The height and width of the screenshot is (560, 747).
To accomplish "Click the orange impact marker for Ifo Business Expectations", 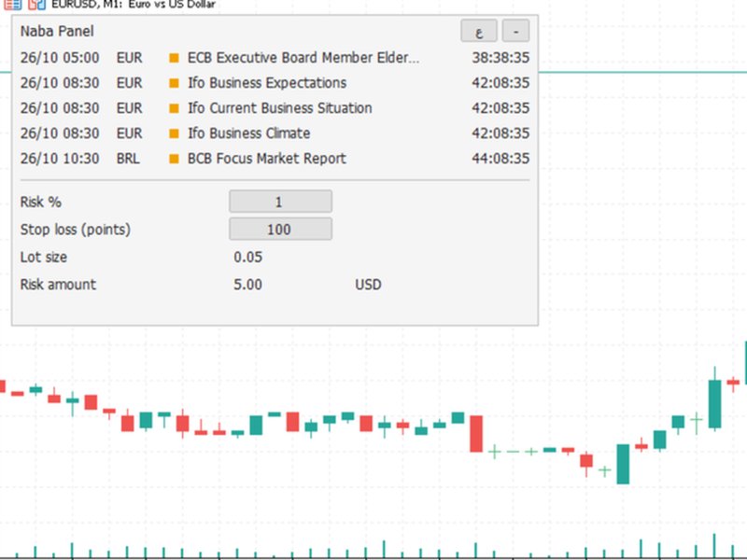I will pos(174,83).
